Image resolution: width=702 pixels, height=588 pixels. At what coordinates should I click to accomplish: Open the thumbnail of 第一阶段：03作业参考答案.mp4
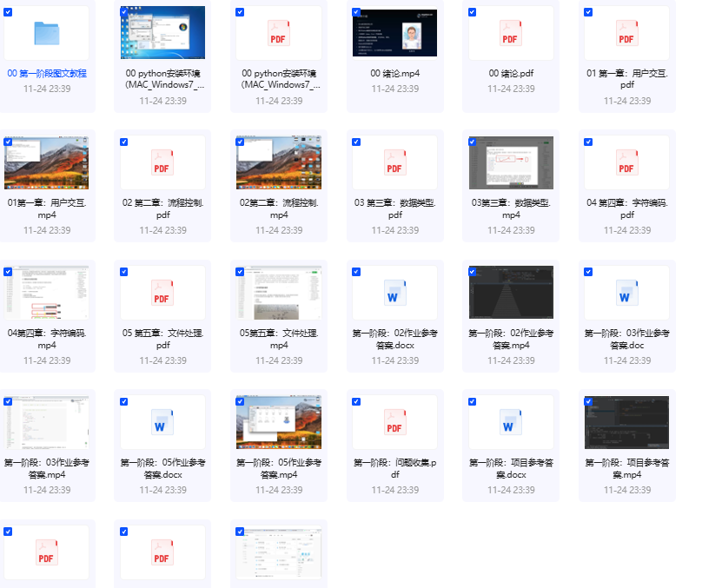pyautogui.click(x=47, y=422)
